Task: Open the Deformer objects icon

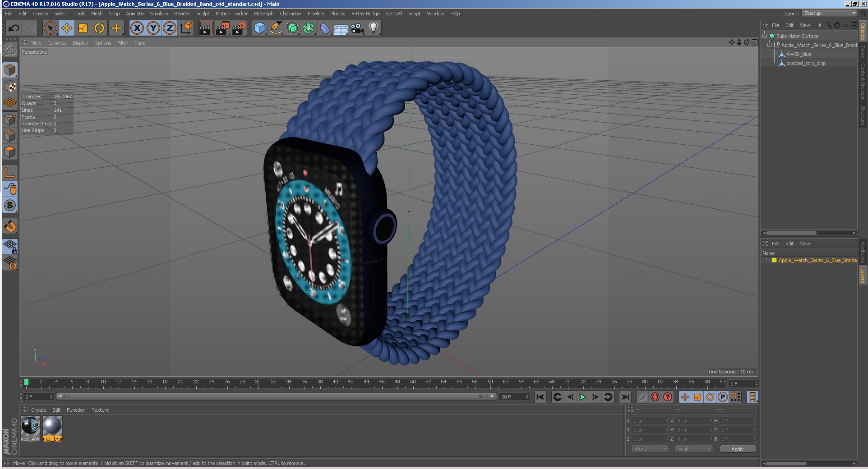Action: tap(325, 28)
